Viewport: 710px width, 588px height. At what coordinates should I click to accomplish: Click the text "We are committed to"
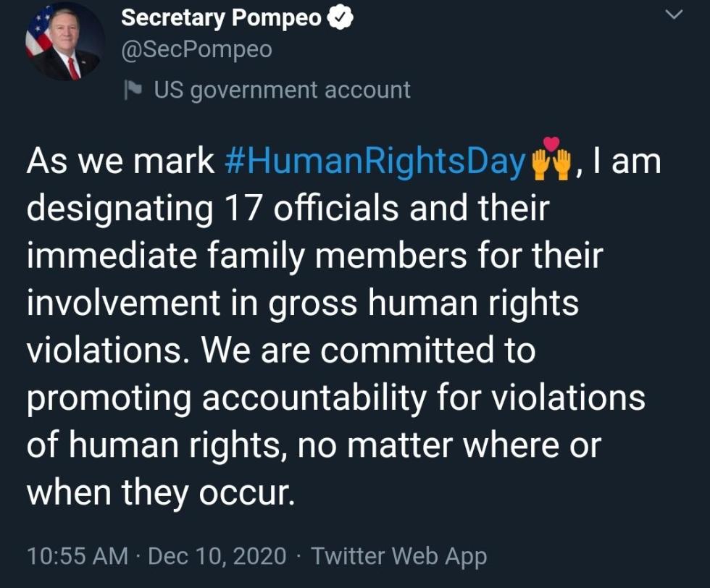[369, 350]
